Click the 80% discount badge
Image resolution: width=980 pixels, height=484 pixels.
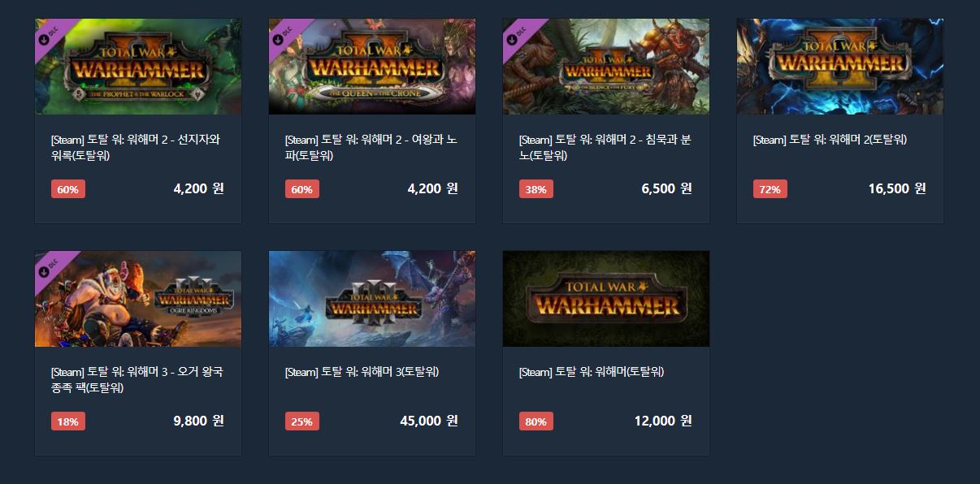[536, 421]
